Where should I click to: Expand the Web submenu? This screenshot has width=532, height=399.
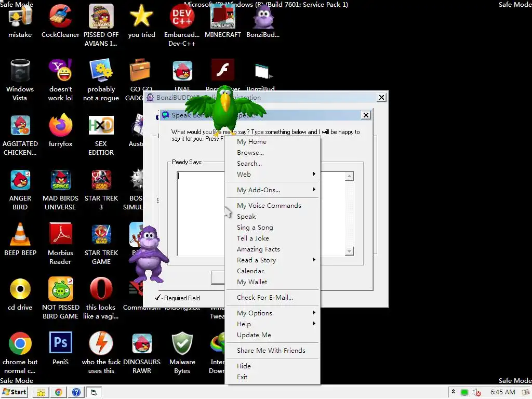coord(273,175)
